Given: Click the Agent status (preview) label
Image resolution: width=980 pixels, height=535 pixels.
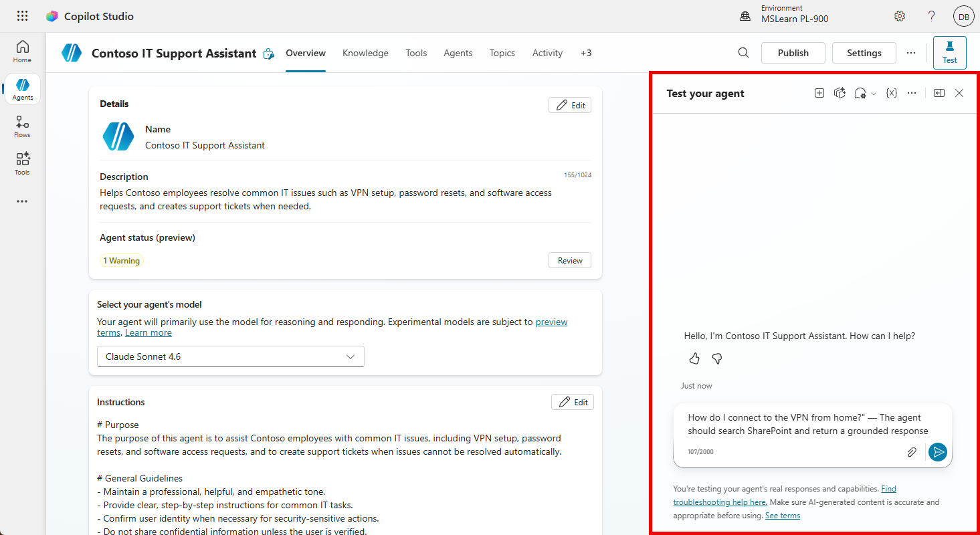Looking at the screenshot, I should [x=147, y=237].
